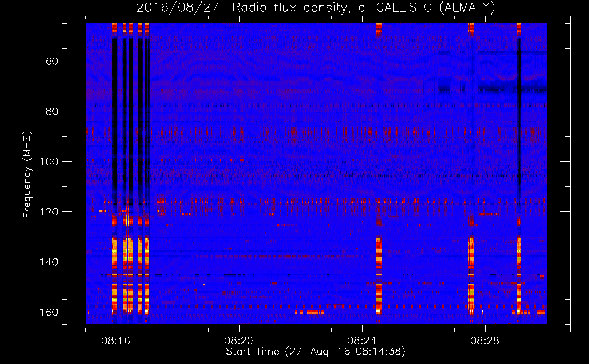
Task: Click the "08:28" time tick label
Action: (485, 341)
